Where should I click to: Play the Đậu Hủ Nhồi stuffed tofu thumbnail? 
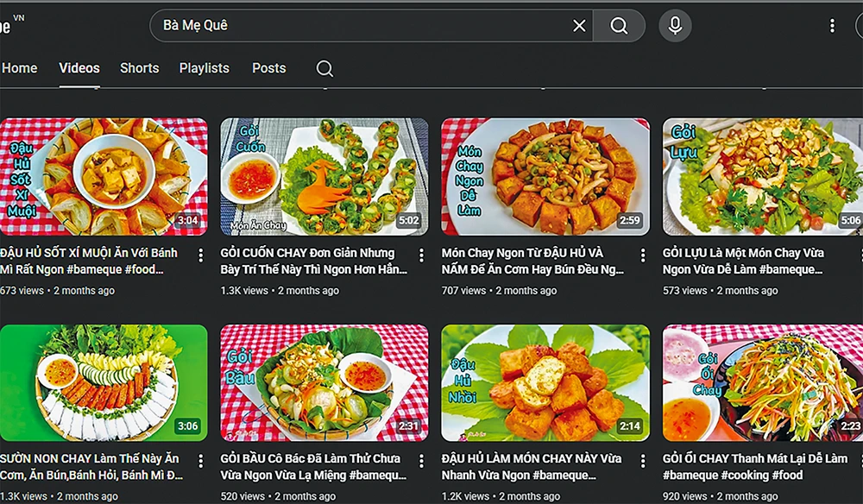pos(545,383)
